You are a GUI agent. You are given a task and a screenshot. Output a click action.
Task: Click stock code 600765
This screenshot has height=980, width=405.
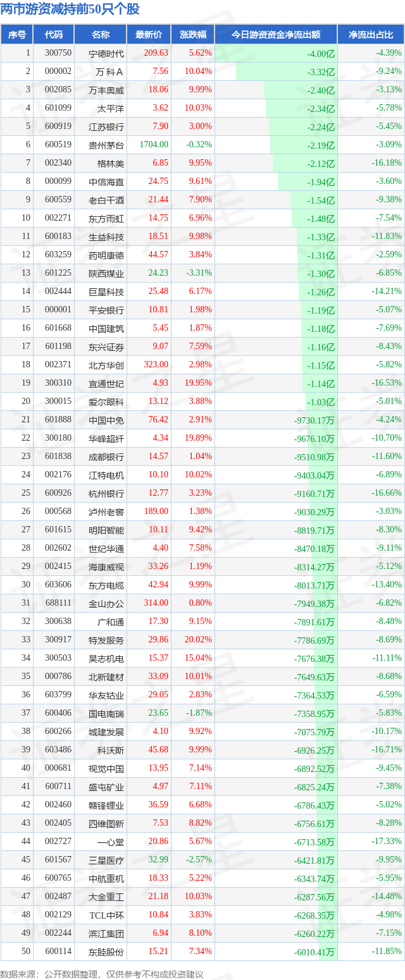[x=58, y=878]
